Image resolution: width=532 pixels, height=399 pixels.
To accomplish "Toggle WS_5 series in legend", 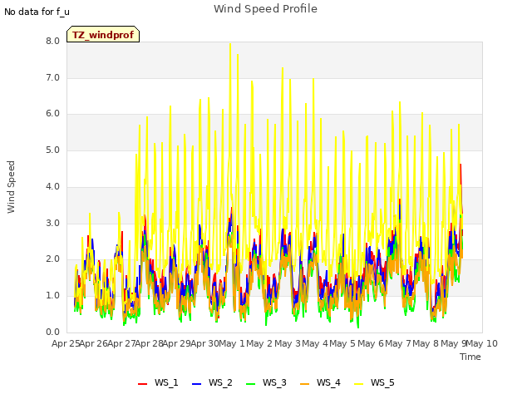I will [x=374, y=382].
